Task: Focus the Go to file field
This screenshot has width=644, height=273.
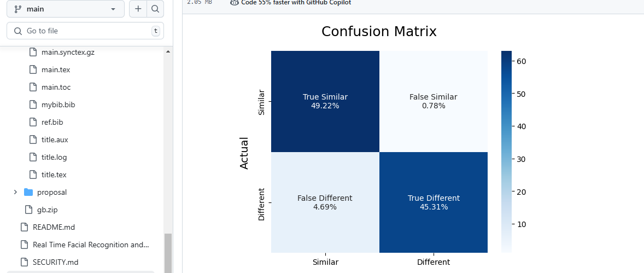Action: pos(82,31)
